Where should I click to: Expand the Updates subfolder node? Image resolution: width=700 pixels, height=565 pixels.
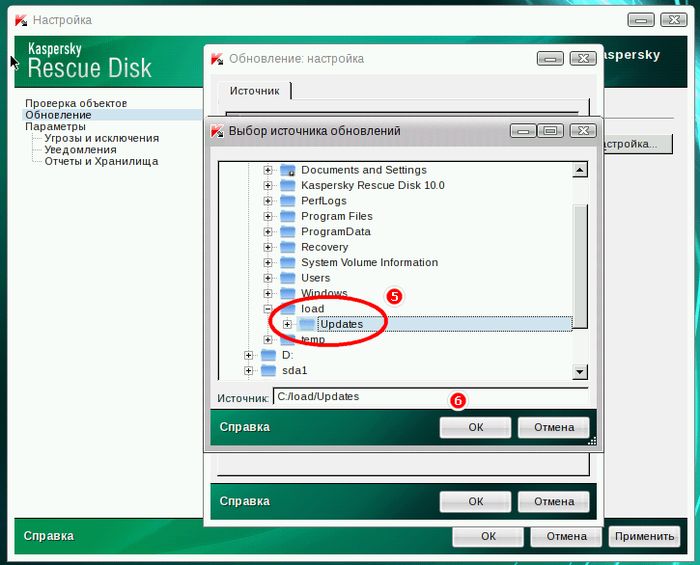287,324
